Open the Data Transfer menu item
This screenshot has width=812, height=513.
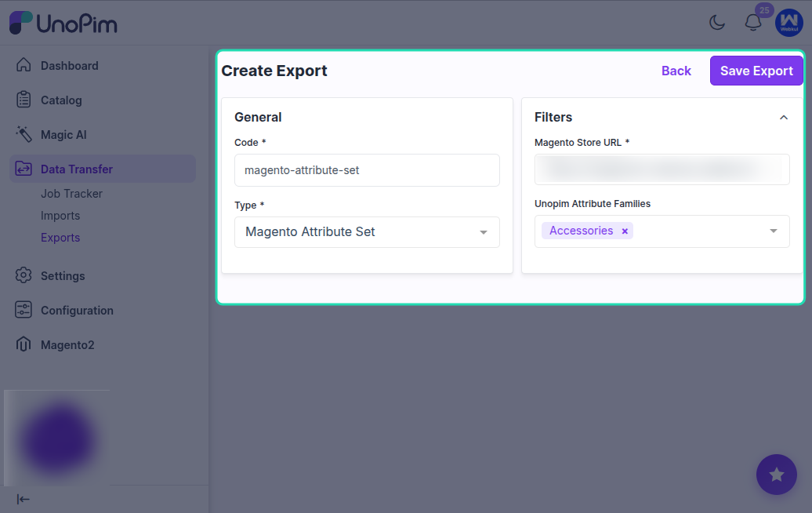pyautogui.click(x=103, y=169)
